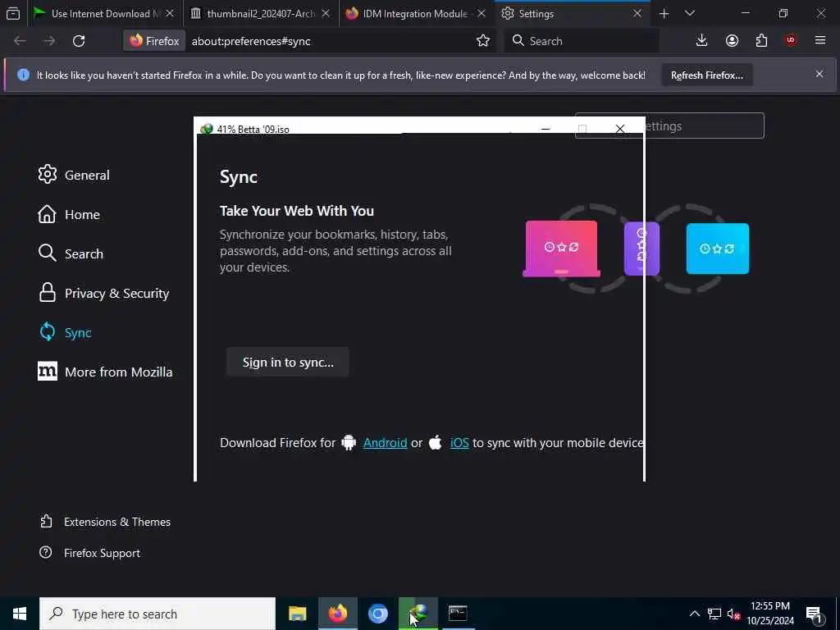
Task: Open the Firefox account icon
Action: [x=732, y=41]
